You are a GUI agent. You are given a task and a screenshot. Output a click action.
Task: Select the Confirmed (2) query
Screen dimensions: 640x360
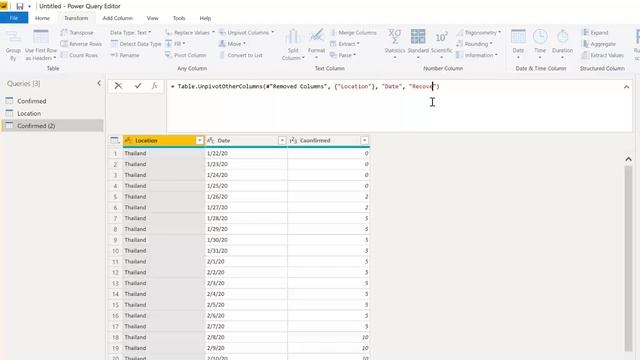(53, 126)
